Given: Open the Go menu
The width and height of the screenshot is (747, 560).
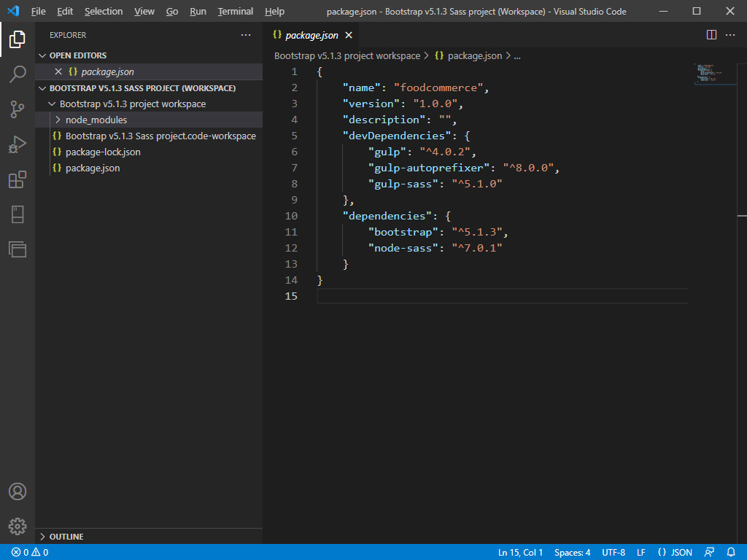Looking at the screenshot, I should 172,12.
